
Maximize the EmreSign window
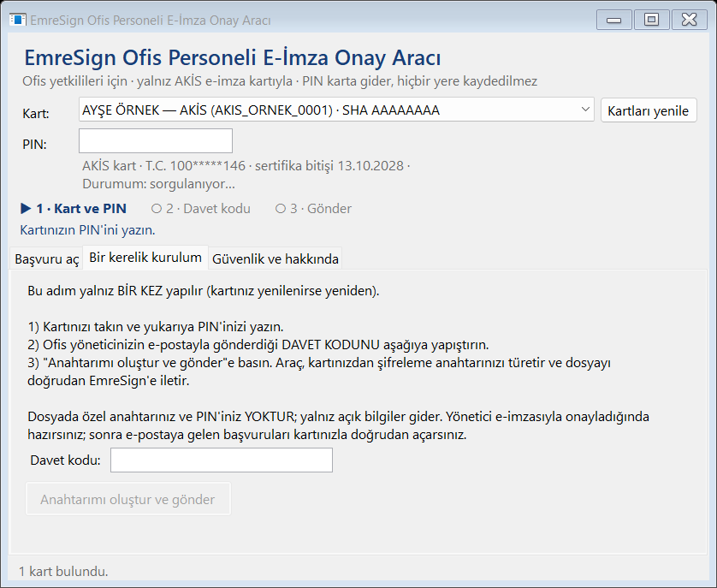click(x=651, y=21)
